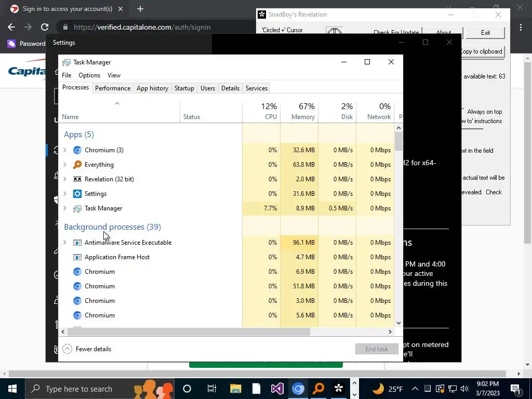
Task: Click Check For Update in Revelation
Action: point(396,32)
